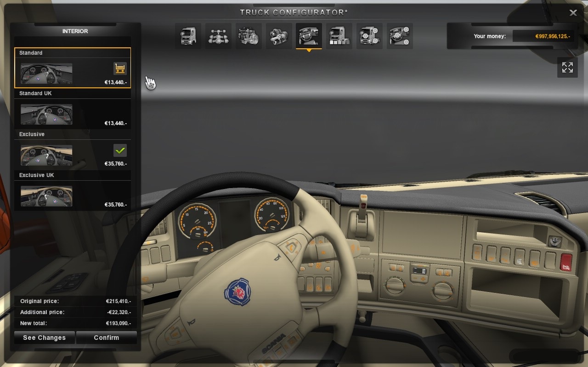Screen dimensions: 588x367
Task: Click the 'Your money:' label
Action: pyautogui.click(x=490, y=36)
